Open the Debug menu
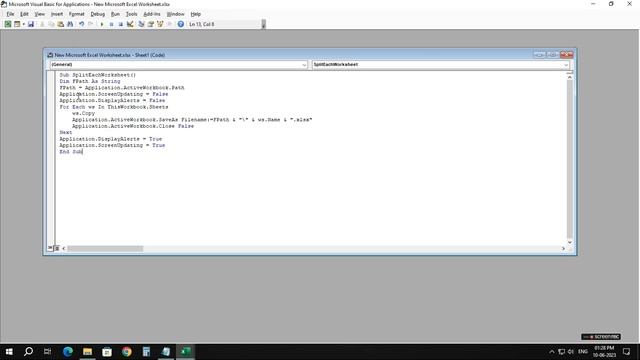 click(x=98, y=14)
